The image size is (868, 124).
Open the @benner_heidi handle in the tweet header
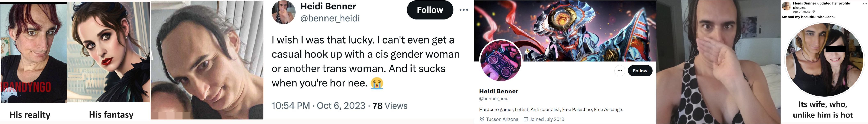click(330, 18)
